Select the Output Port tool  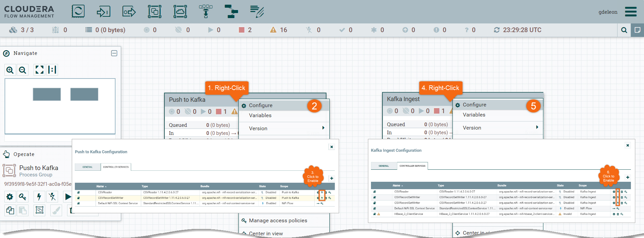(129, 11)
